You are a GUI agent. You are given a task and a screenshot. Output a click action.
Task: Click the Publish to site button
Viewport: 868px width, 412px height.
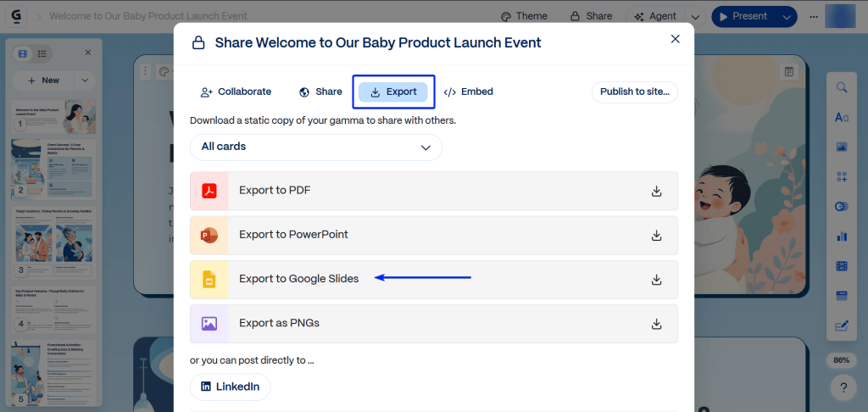(634, 92)
